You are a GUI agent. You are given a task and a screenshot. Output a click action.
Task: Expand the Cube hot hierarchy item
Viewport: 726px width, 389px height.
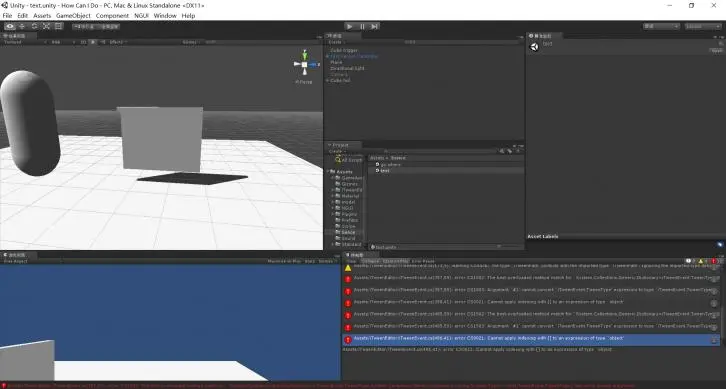pyautogui.click(x=328, y=80)
